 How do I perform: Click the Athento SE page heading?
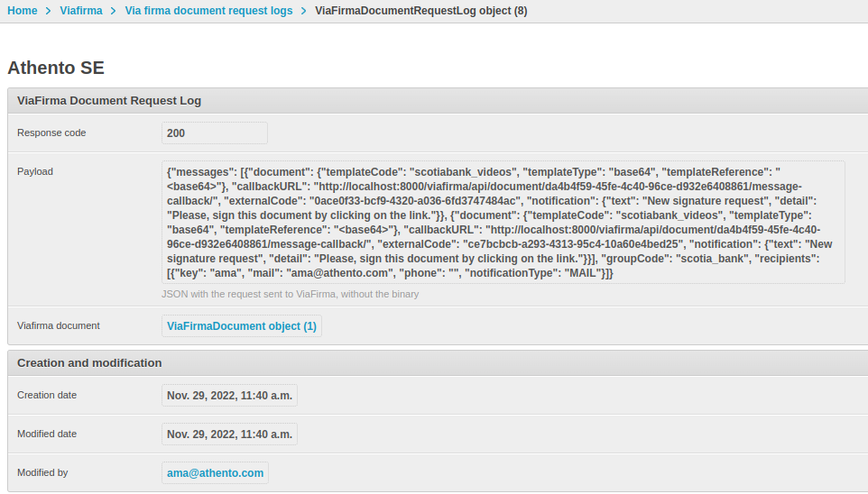tap(56, 68)
